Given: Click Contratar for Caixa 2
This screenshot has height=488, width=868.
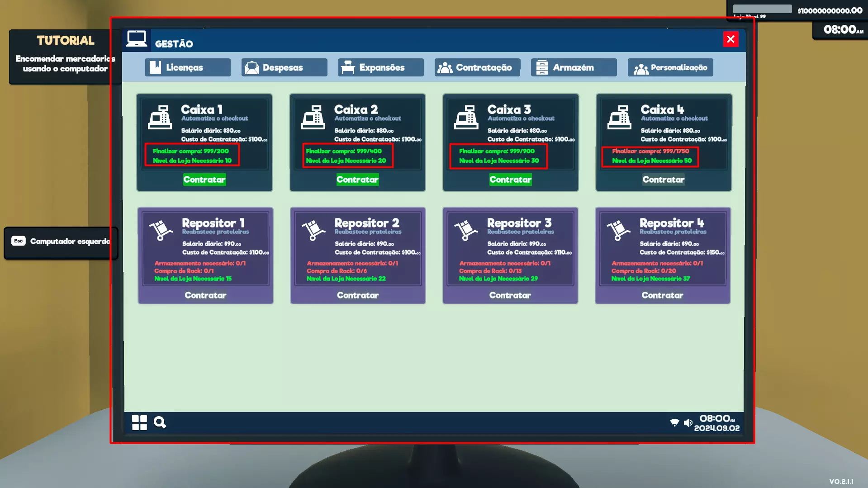Looking at the screenshot, I should (x=357, y=180).
